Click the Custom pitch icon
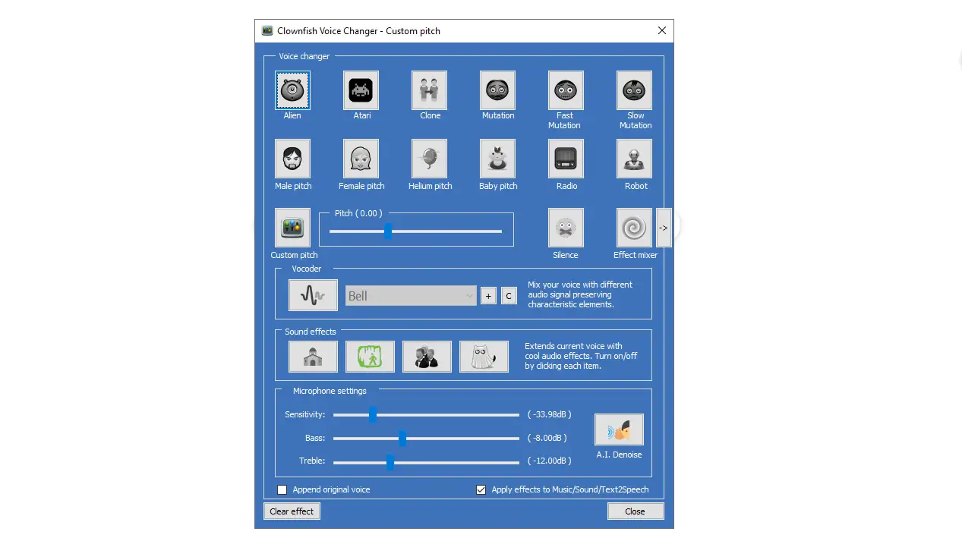The image size is (962, 560). pos(292,228)
